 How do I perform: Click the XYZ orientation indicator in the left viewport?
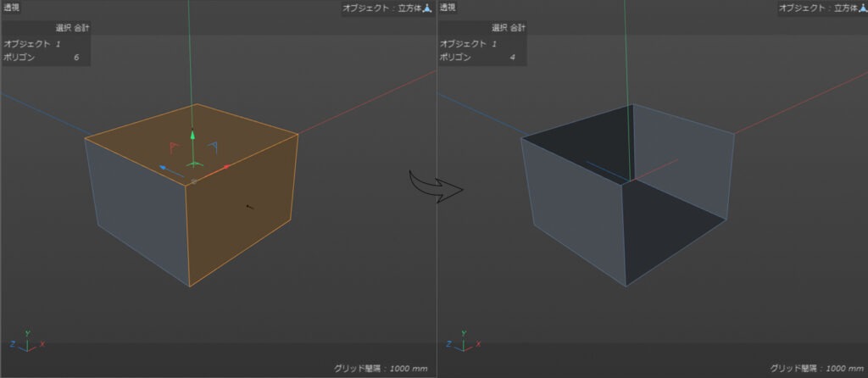coord(26,342)
